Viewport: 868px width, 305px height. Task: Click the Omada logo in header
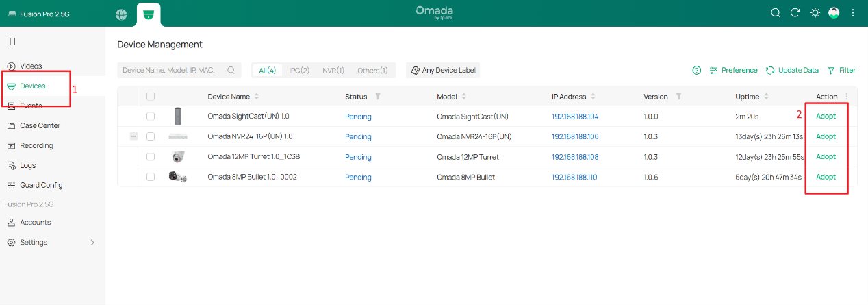[x=434, y=13]
